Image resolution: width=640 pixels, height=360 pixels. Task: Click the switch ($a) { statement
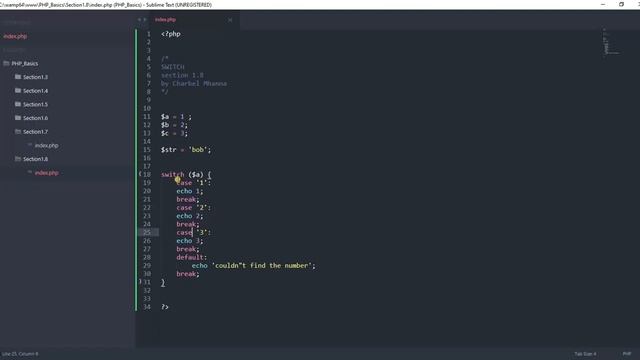(186, 175)
